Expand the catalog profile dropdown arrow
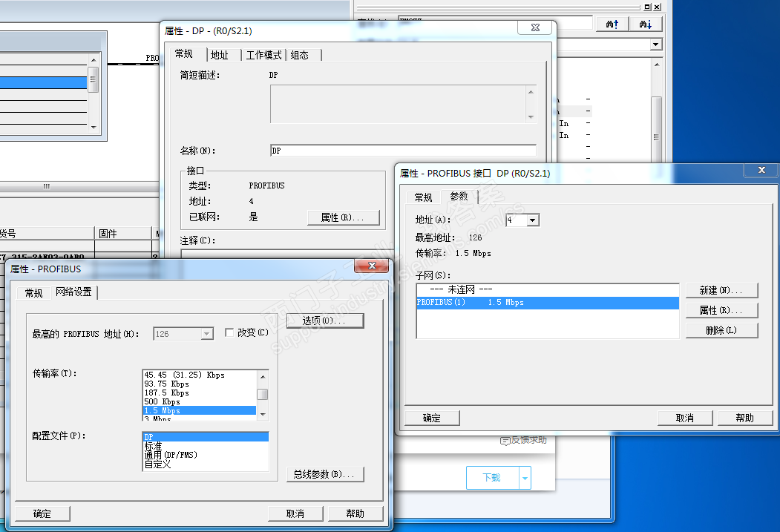This screenshot has height=532, width=780. [656, 45]
